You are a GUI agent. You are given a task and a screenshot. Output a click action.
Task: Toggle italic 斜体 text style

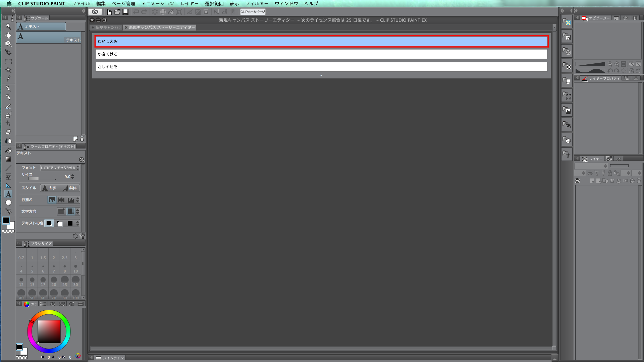tap(70, 188)
